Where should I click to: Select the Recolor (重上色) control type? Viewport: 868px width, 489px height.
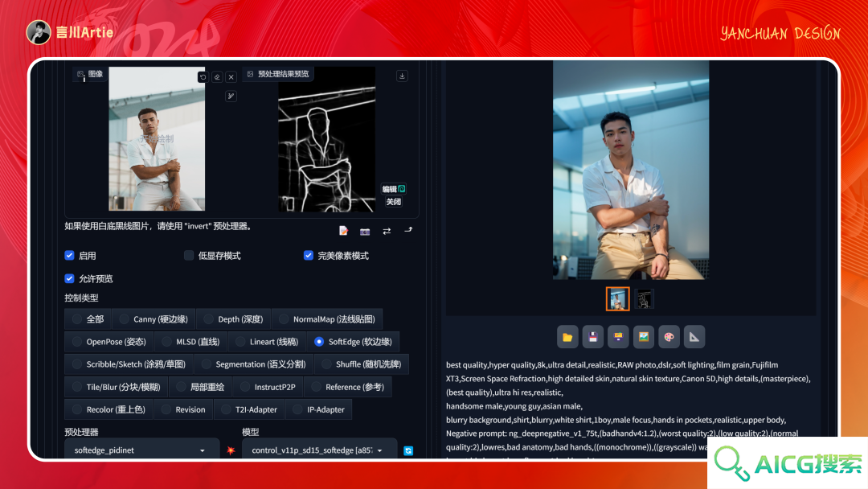108,410
